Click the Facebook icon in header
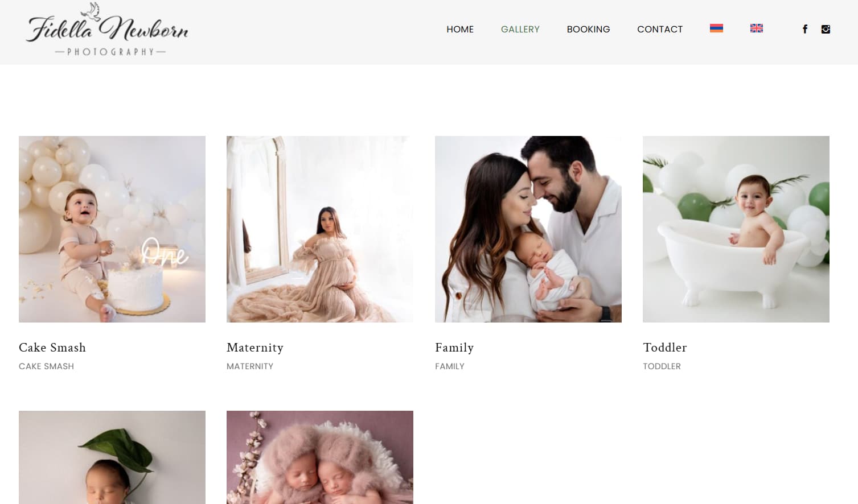 [x=804, y=29]
